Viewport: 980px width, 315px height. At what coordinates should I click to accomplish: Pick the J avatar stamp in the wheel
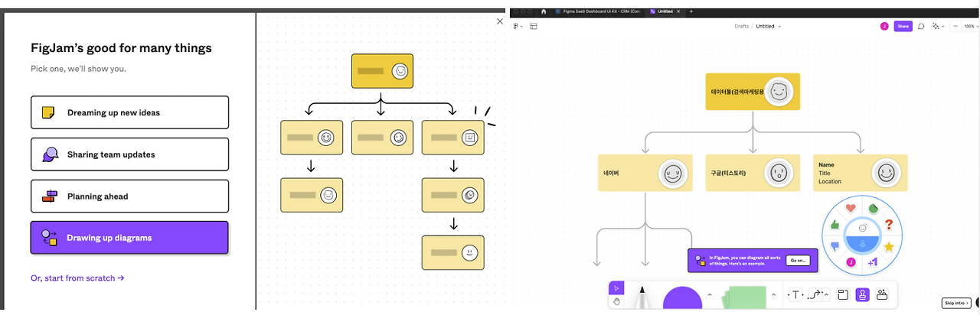pyautogui.click(x=851, y=262)
